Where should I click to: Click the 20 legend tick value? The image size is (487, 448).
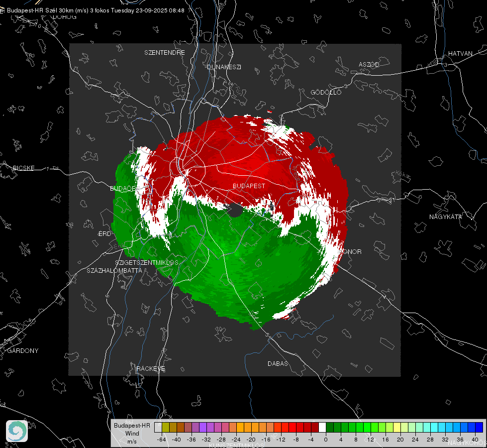400,440
